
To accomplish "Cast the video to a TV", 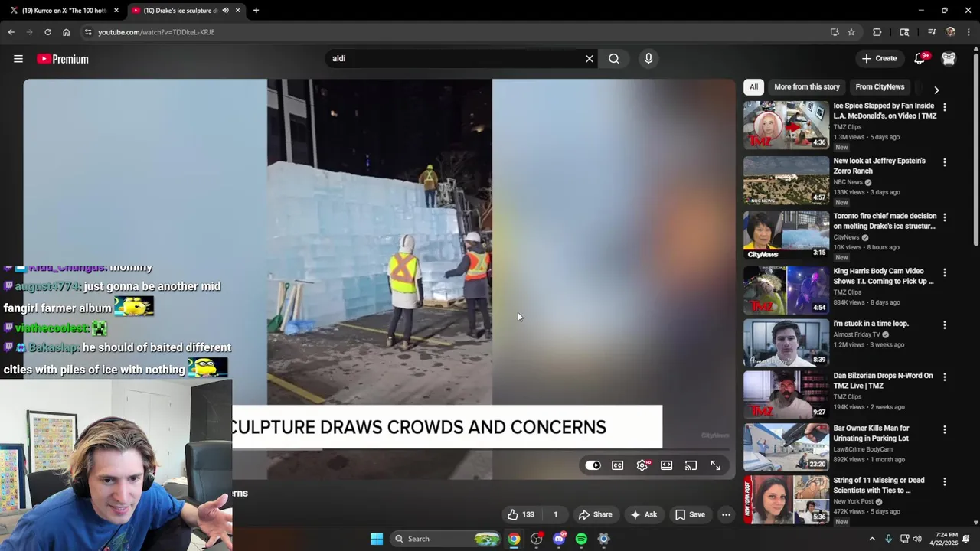I will (x=691, y=465).
